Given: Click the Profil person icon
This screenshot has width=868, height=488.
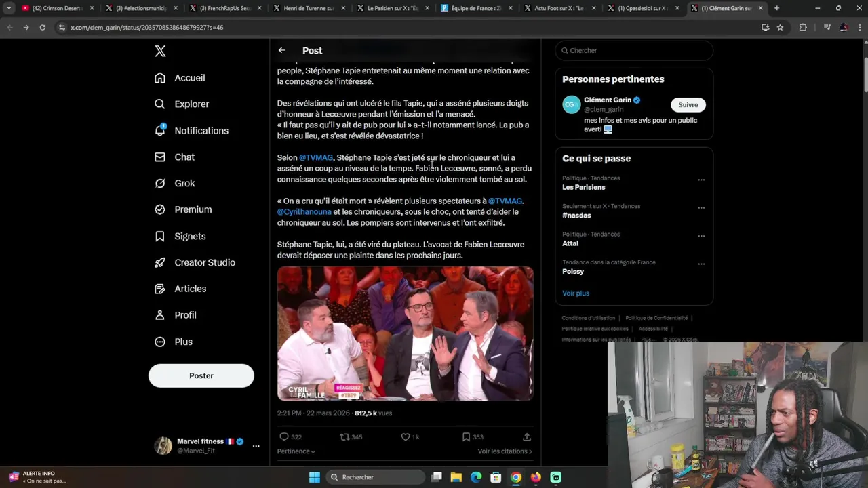Looking at the screenshot, I should click(x=160, y=316).
